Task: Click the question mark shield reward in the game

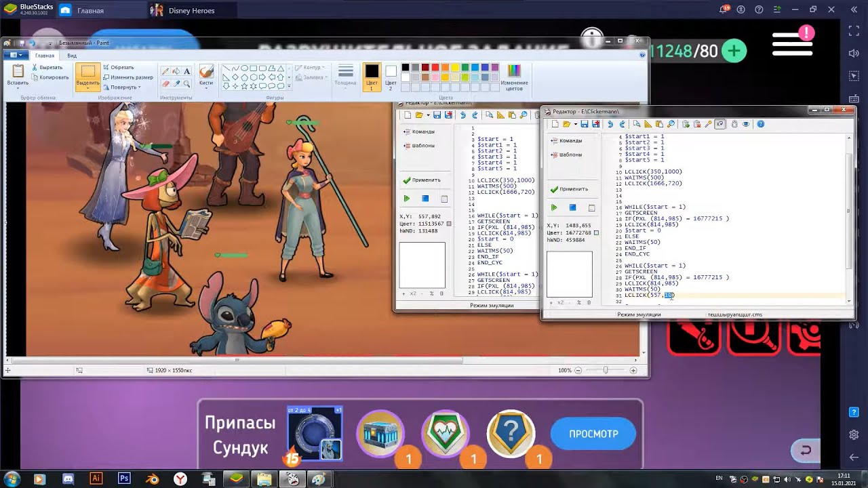Action: pos(511,432)
